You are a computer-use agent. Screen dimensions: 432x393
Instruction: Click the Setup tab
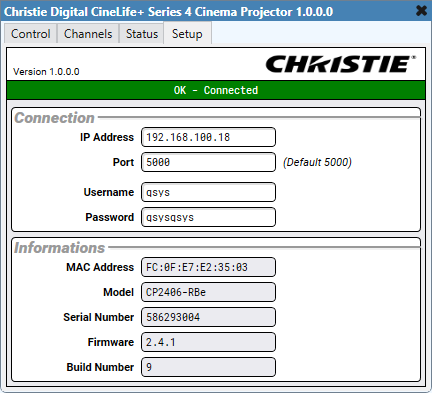187,34
